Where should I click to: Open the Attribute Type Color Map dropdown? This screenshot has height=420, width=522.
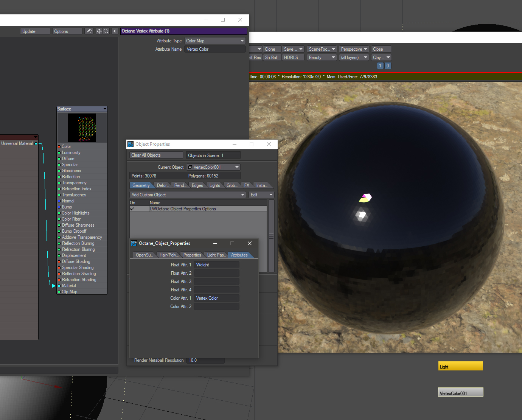(215, 41)
